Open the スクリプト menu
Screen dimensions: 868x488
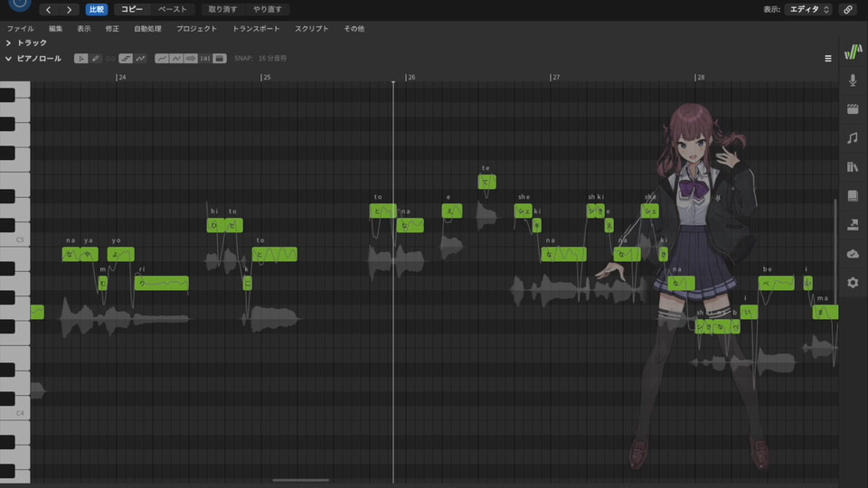312,28
